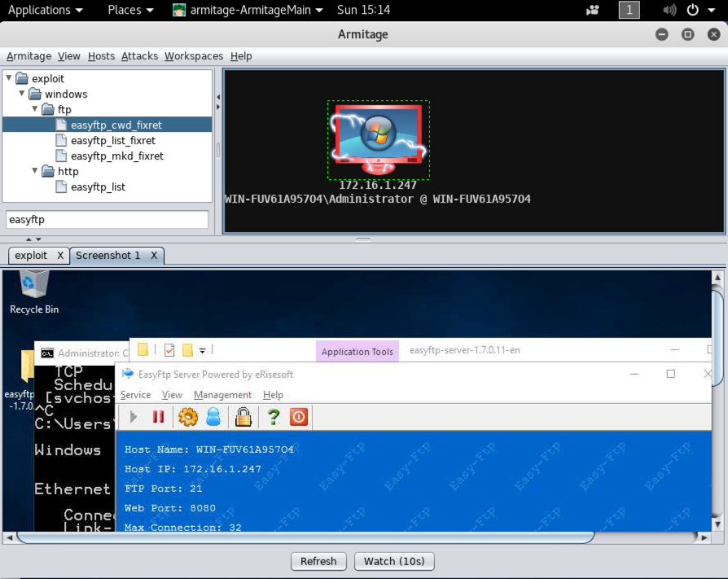The width and height of the screenshot is (728, 579).
Task: Collapse the ftp tree node
Action: [x=35, y=108]
